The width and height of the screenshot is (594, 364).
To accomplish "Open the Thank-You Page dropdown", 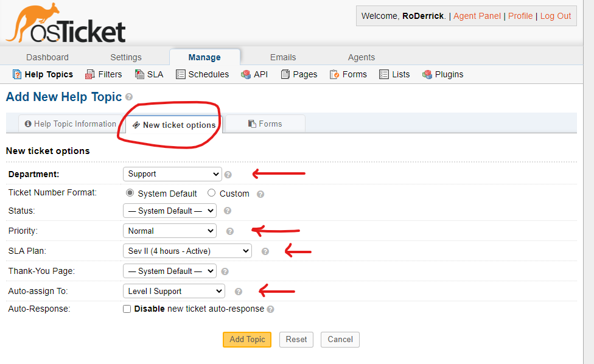I will click(170, 271).
